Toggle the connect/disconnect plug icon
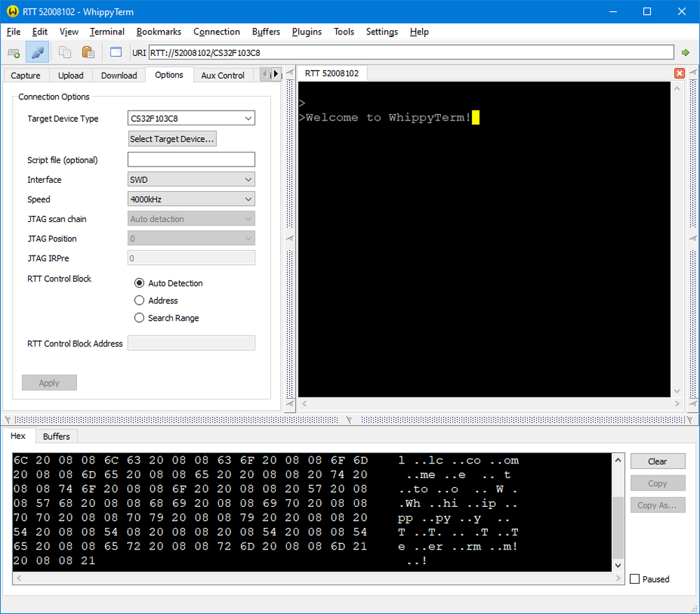Screen dimensions: 700x614 click(x=37, y=53)
